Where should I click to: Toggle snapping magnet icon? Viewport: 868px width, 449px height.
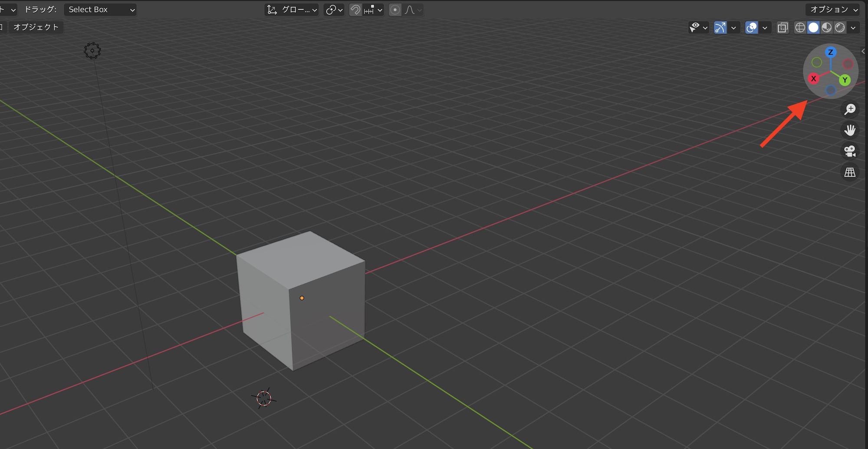pyautogui.click(x=355, y=10)
